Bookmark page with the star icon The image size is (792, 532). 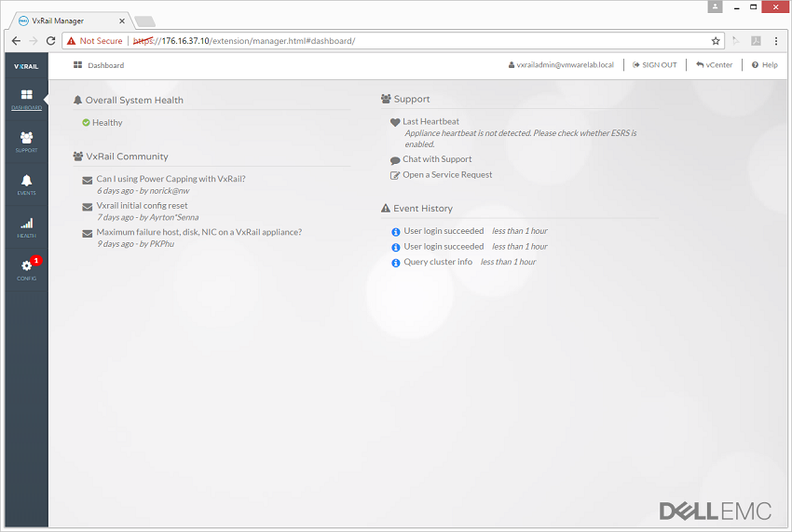[716, 41]
